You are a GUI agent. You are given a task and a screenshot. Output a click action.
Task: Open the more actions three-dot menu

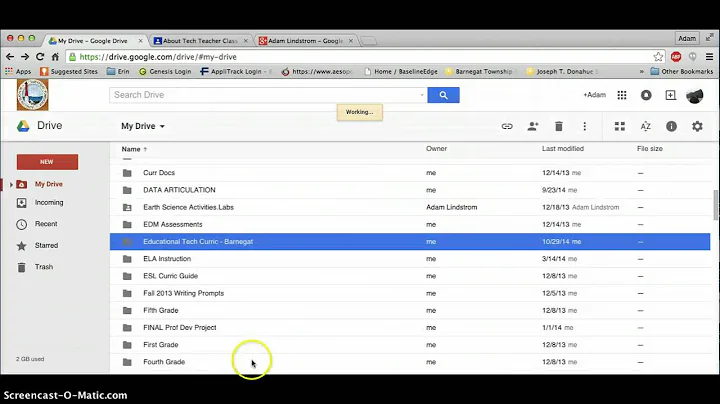[x=585, y=126]
